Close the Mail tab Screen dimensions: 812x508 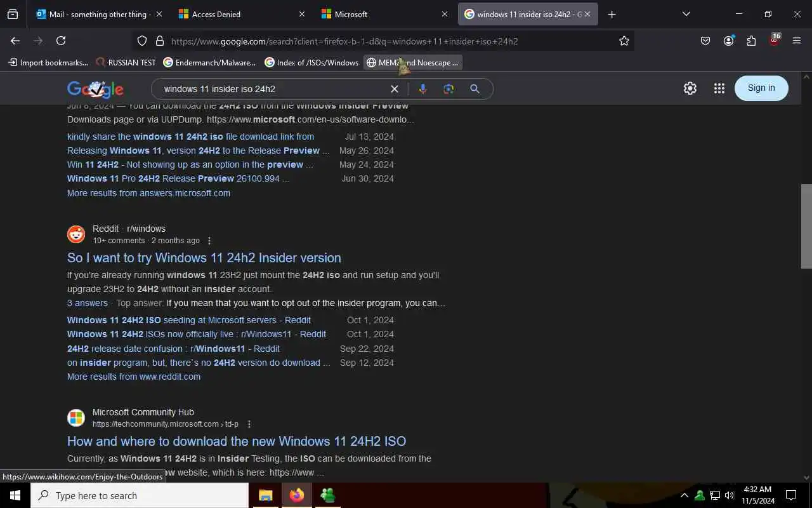[x=159, y=14]
